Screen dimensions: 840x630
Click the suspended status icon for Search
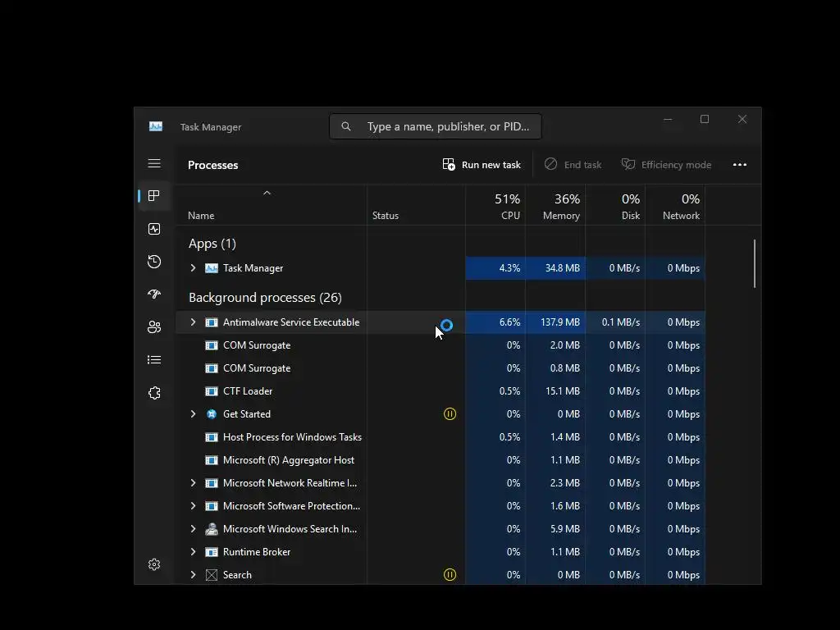(x=450, y=574)
